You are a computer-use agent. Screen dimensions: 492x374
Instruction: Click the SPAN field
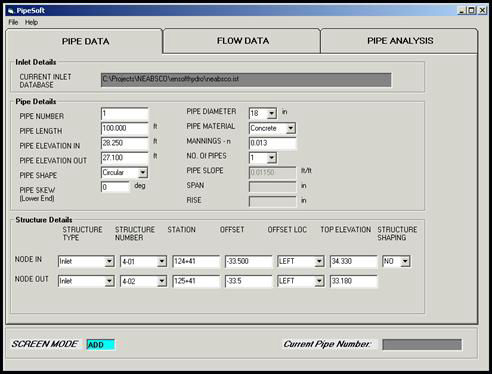(x=272, y=187)
